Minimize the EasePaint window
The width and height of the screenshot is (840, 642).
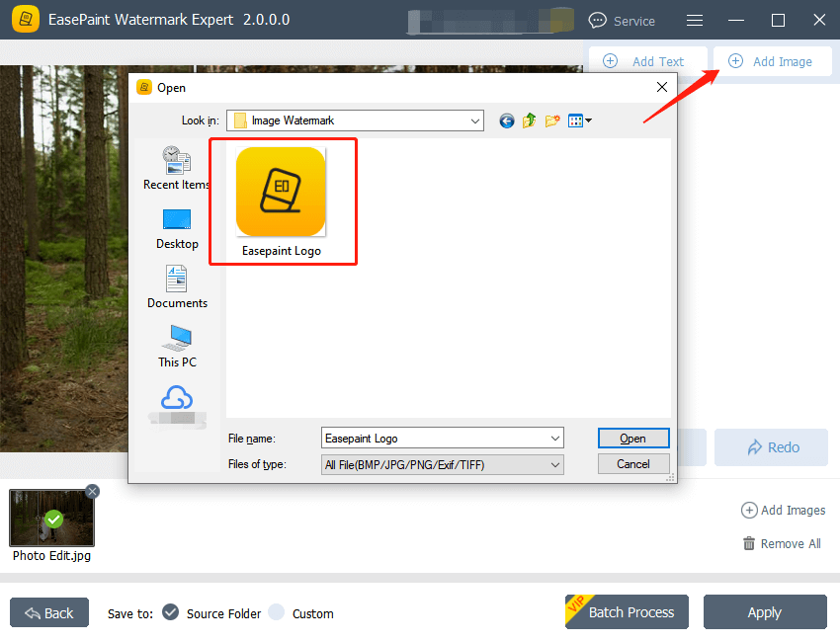pos(736,21)
